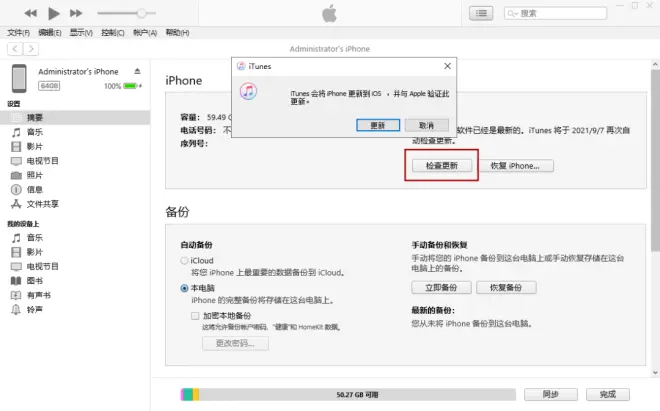
Task: Click the fast-forward playback button
Action: pos(76,13)
